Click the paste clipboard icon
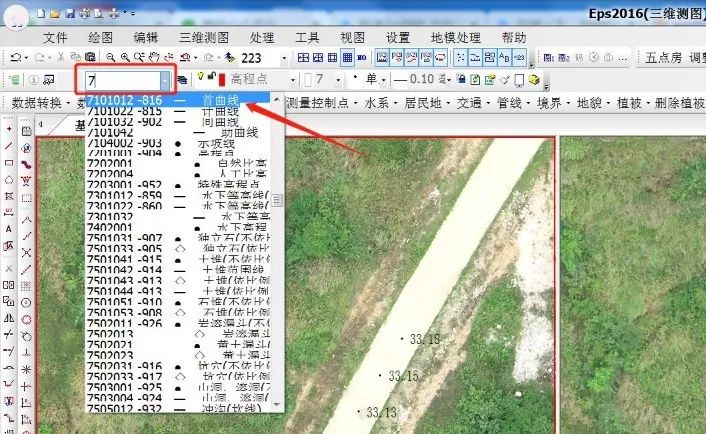 90,57
